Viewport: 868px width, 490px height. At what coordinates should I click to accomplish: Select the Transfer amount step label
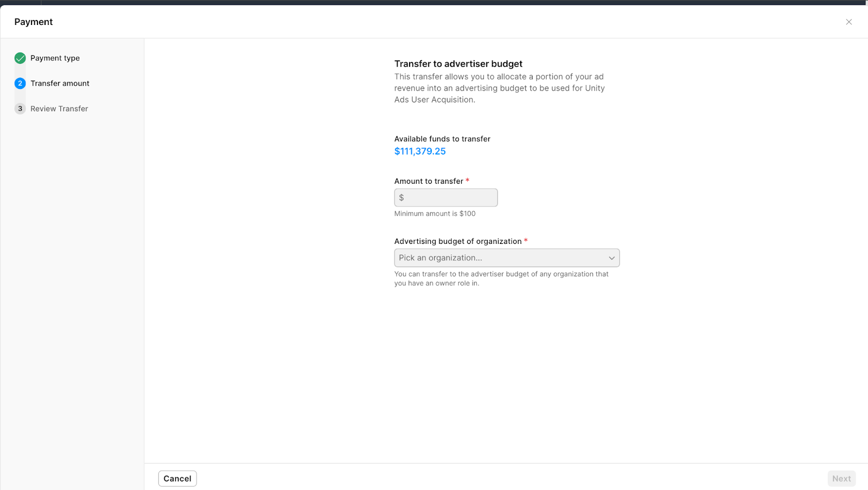(60, 83)
